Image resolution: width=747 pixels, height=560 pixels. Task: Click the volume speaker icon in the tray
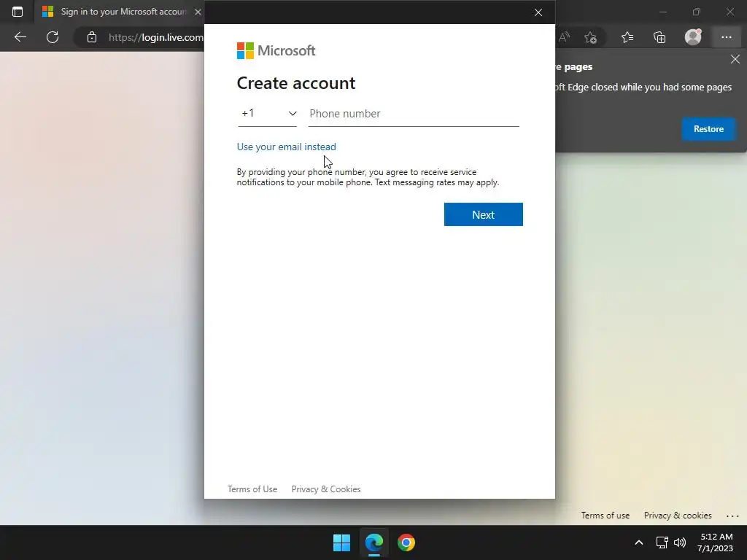click(680, 542)
